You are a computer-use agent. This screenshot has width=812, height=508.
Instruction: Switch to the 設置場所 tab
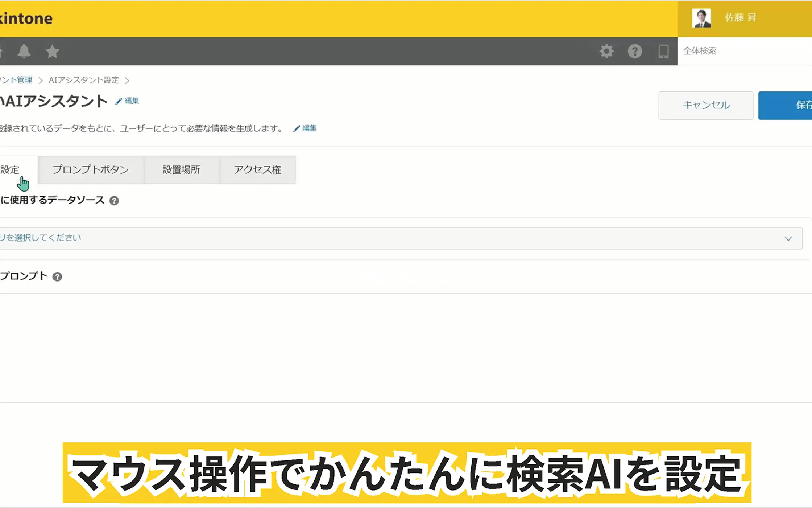pyautogui.click(x=181, y=170)
